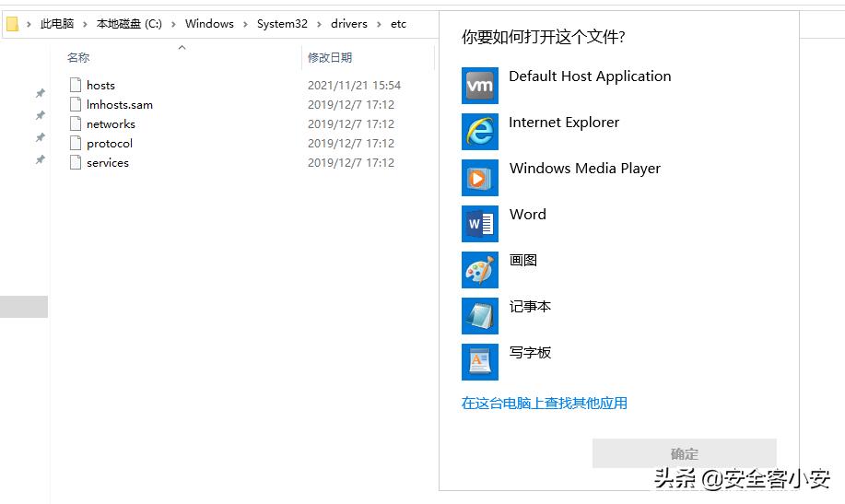The width and height of the screenshot is (845, 504).
Task: Go to drivers breadcrumb segment
Action: click(x=349, y=24)
